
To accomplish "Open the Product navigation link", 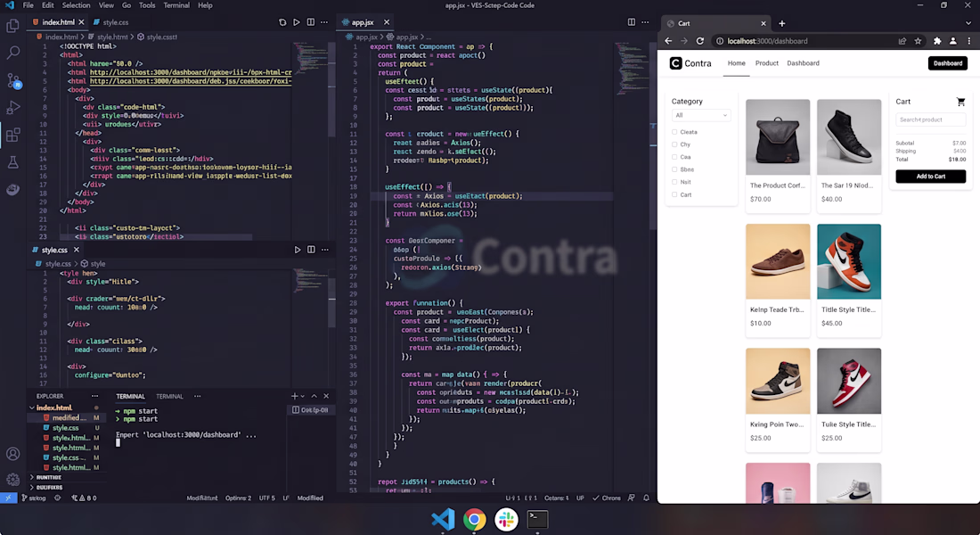I will (x=766, y=63).
